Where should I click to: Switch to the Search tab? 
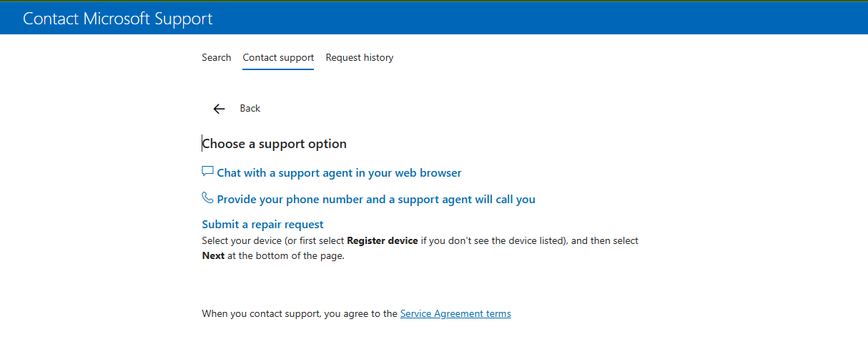pyautogui.click(x=217, y=57)
